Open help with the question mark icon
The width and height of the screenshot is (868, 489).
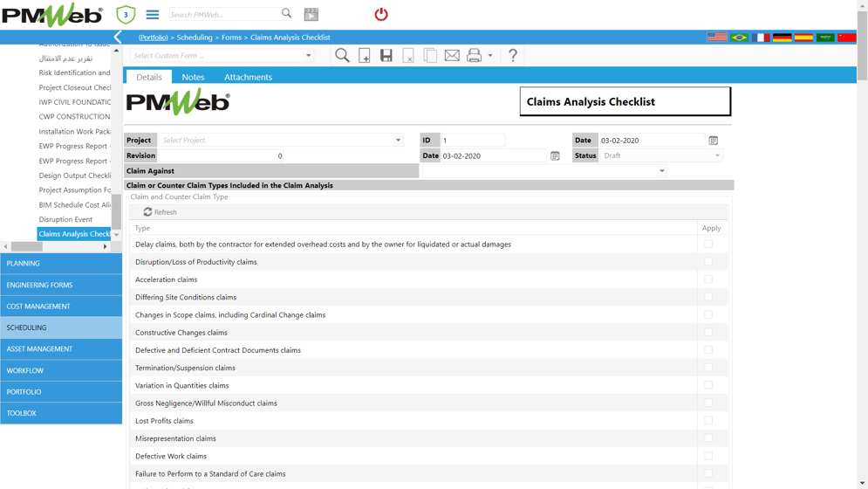[513, 56]
